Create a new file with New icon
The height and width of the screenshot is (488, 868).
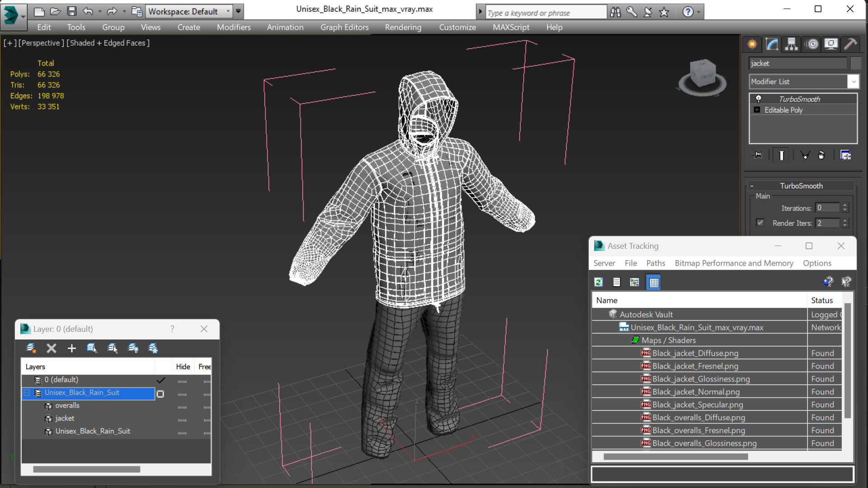pos(39,11)
